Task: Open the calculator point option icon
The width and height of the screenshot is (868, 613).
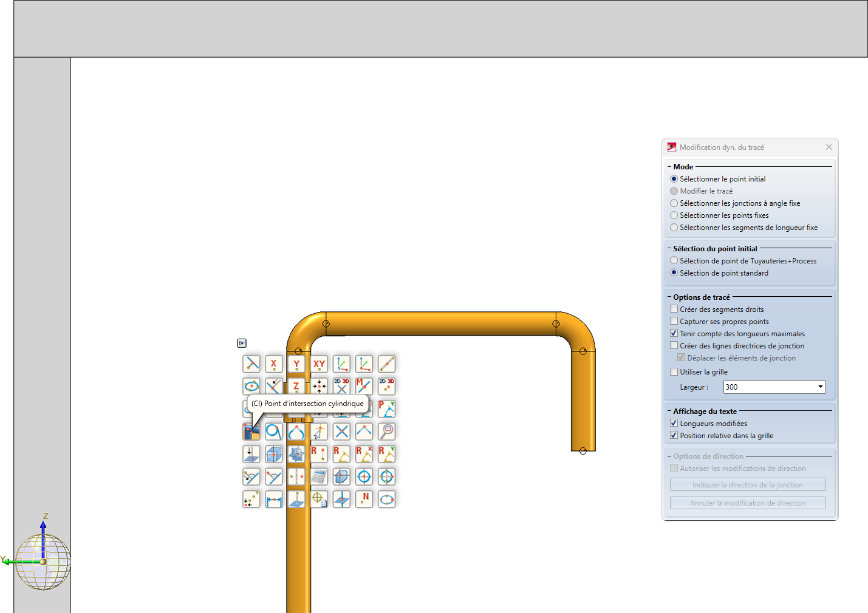Action: pyautogui.click(x=319, y=476)
